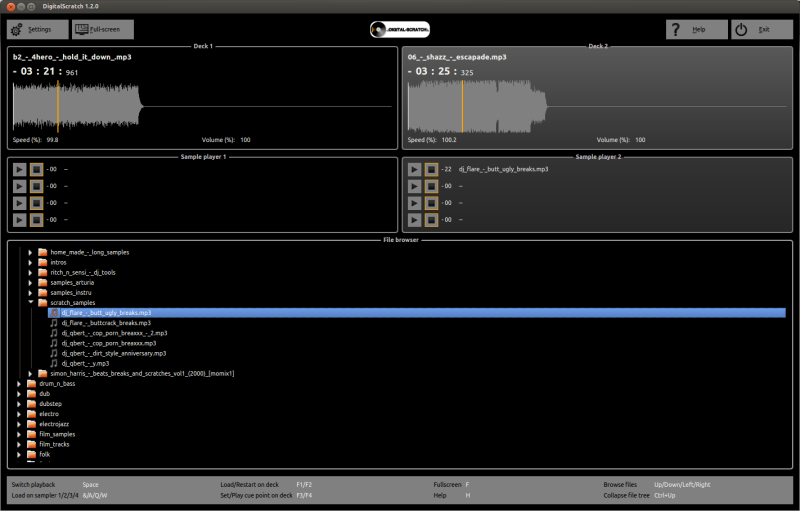Select the film_tracks folder

54,444
